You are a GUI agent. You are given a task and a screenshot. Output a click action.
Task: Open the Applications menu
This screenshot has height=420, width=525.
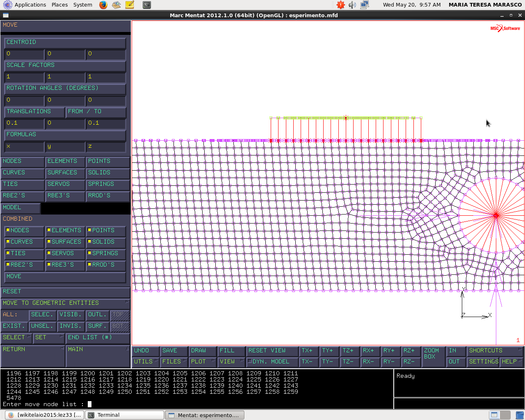click(x=30, y=5)
